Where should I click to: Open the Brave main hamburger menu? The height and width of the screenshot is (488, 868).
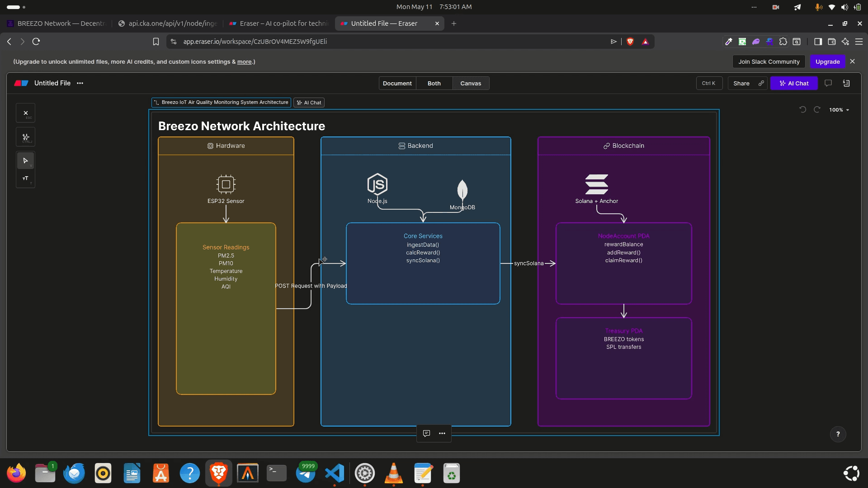859,42
